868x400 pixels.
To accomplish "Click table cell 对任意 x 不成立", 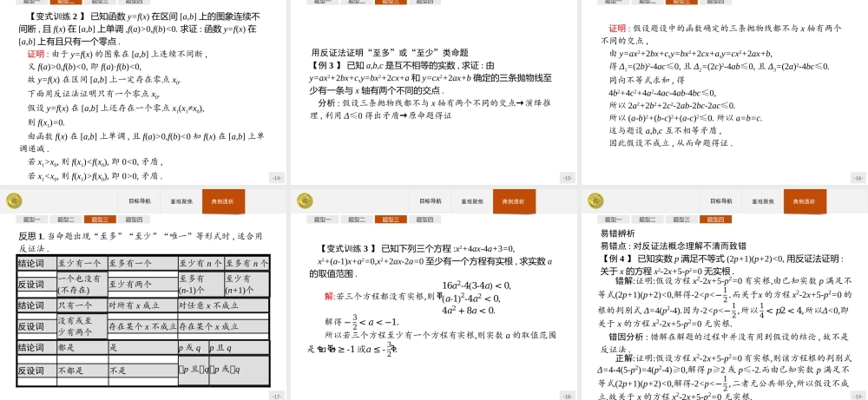I will 223,305.
